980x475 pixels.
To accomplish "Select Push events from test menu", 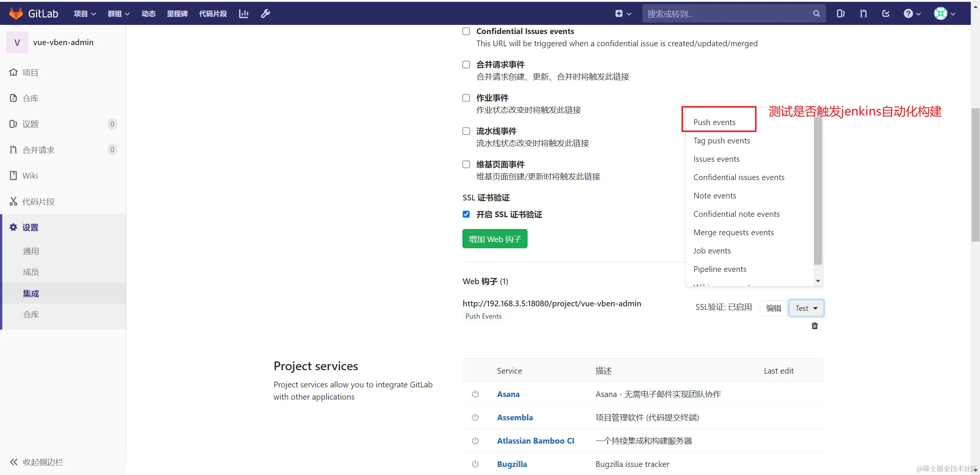I will [x=714, y=122].
